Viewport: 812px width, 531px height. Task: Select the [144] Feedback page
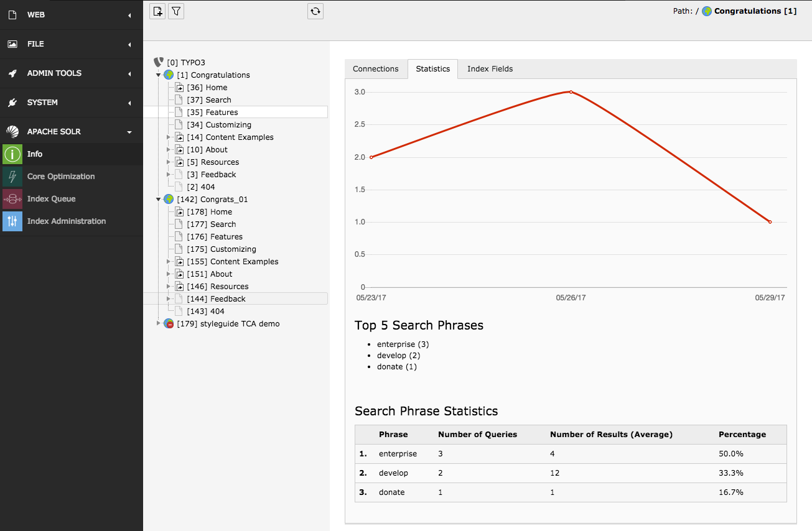(x=228, y=299)
